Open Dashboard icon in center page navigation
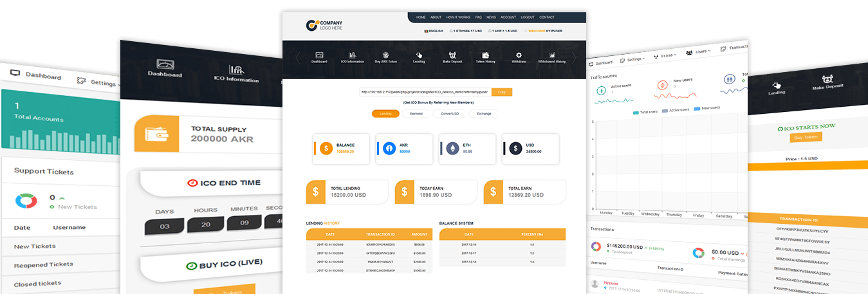The width and height of the screenshot is (868, 294). (x=319, y=55)
